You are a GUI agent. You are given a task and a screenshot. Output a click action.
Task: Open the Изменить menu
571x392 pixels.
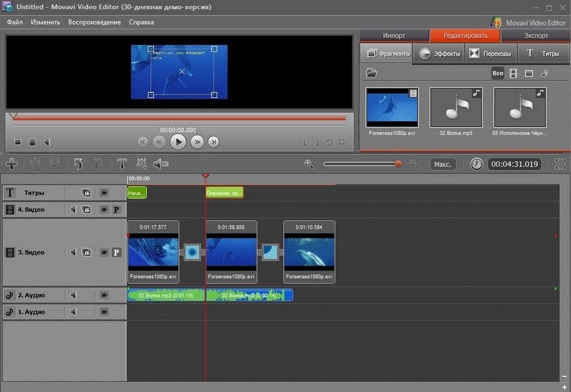(46, 22)
